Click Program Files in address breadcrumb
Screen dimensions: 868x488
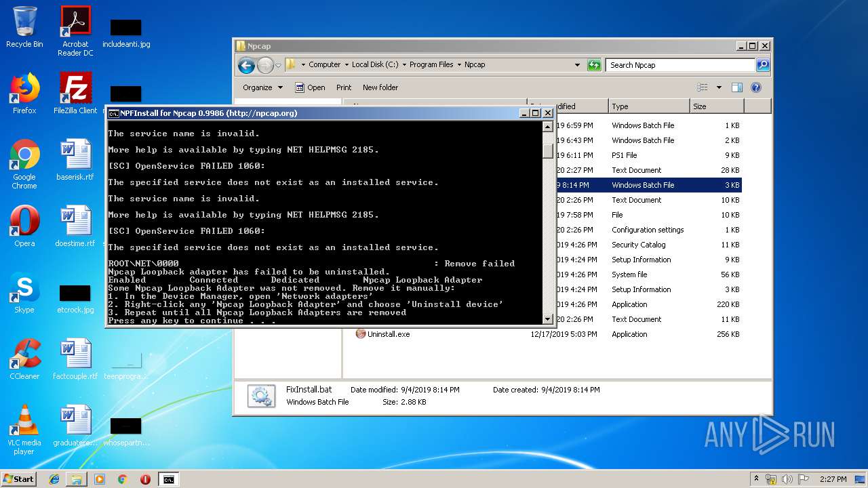point(431,65)
